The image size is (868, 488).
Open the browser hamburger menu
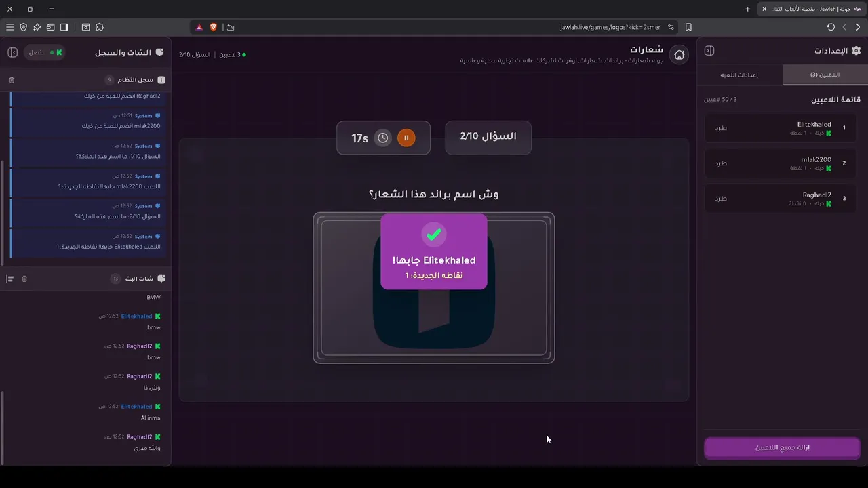tap(9, 27)
